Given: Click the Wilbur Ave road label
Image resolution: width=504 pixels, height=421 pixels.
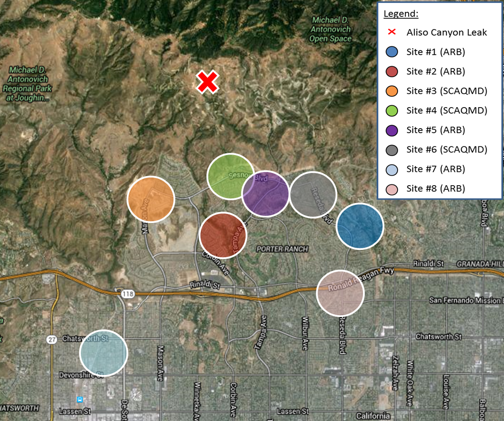Looking at the screenshot, I should tap(304, 333).
